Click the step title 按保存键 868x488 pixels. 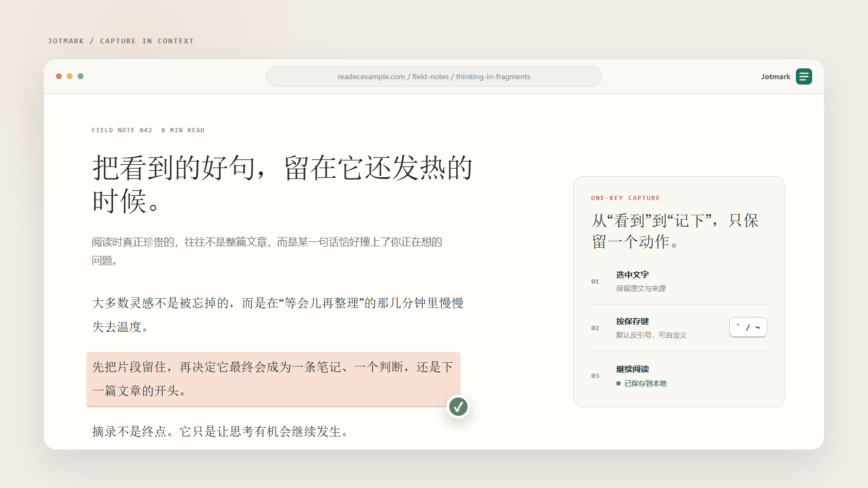(x=633, y=321)
